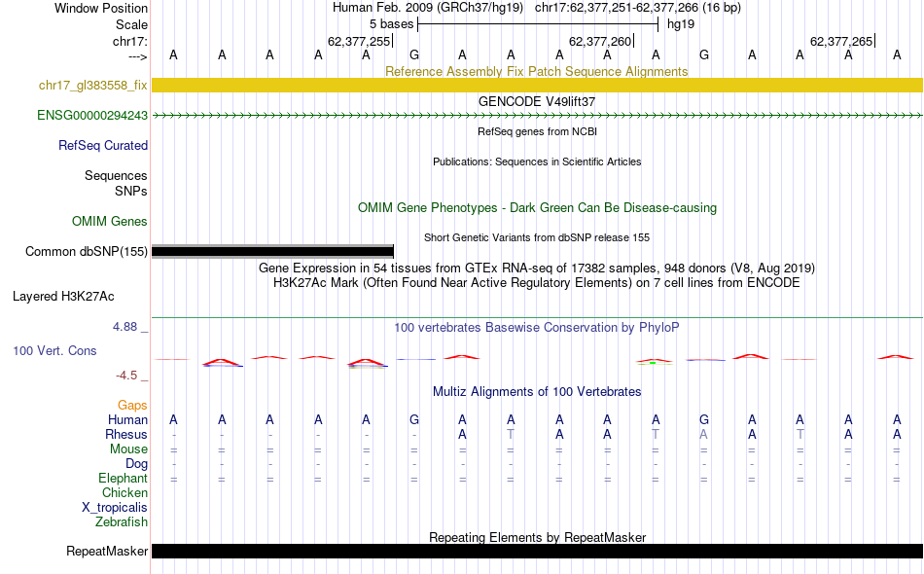Screen dimensions: 924x574
Task: Click the Human Feb. 2009 (GRCh37/hg19) assembly text
Action: [428, 8]
